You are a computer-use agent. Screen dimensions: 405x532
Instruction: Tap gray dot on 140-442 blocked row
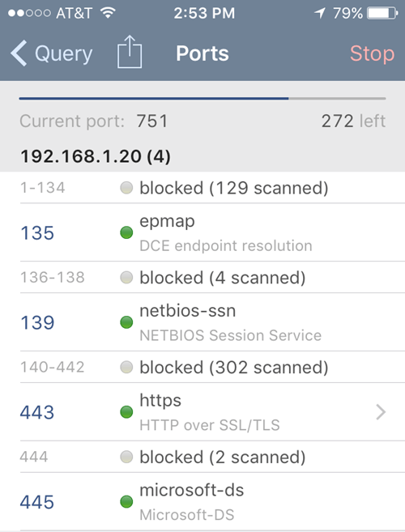[126, 367]
